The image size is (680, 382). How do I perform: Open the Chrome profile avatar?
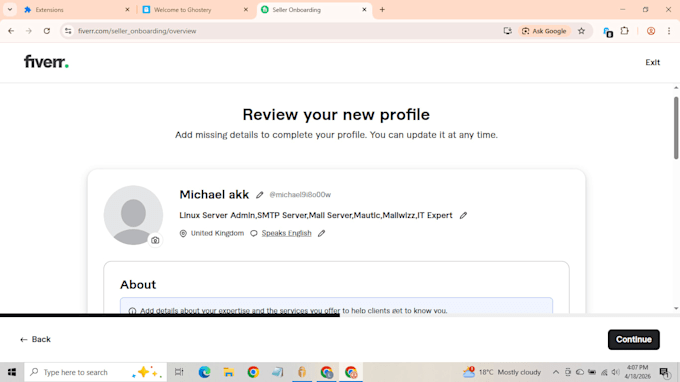click(651, 31)
